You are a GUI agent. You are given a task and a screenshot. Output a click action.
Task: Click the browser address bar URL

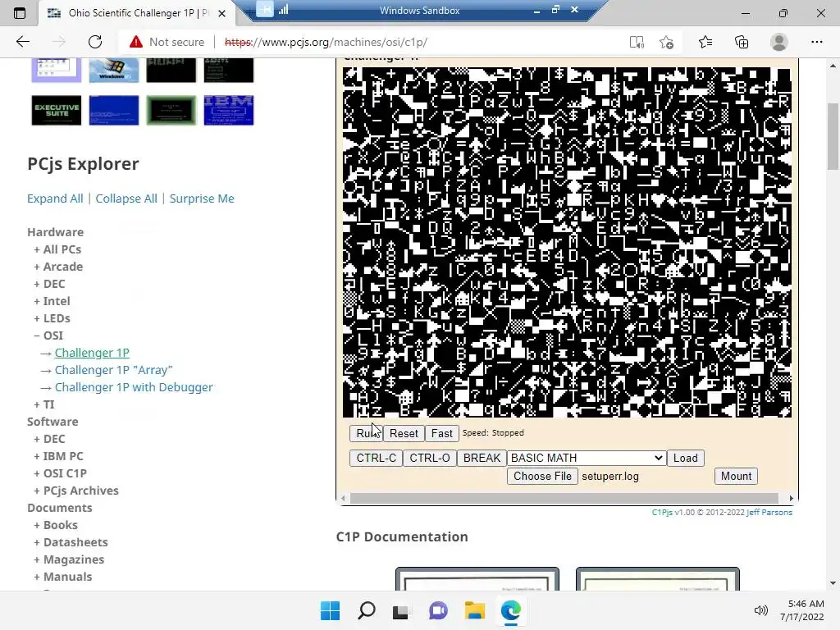point(326,42)
